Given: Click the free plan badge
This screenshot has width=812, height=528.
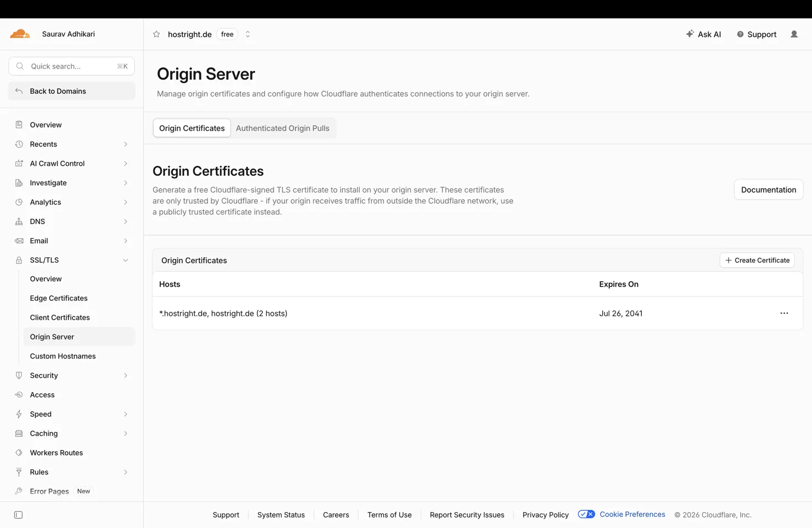Looking at the screenshot, I should [227, 34].
